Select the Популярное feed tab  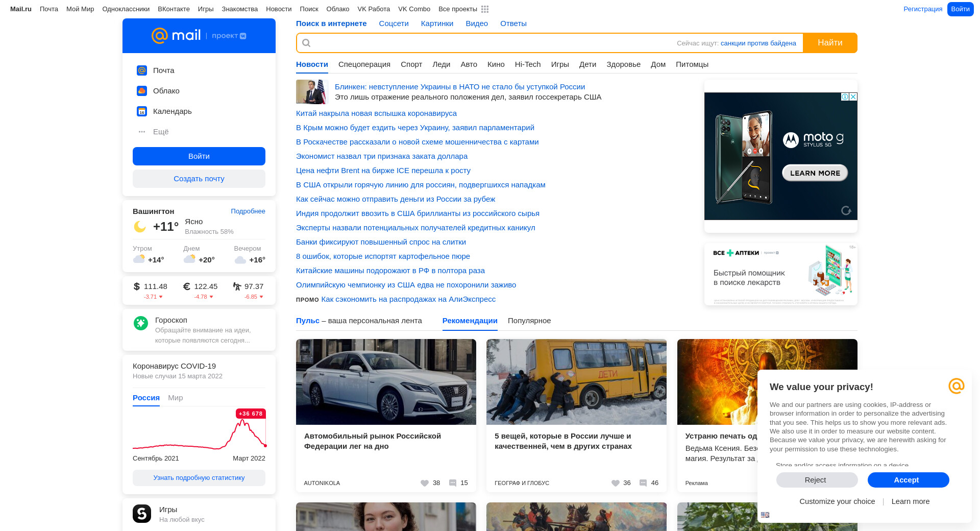[529, 321]
